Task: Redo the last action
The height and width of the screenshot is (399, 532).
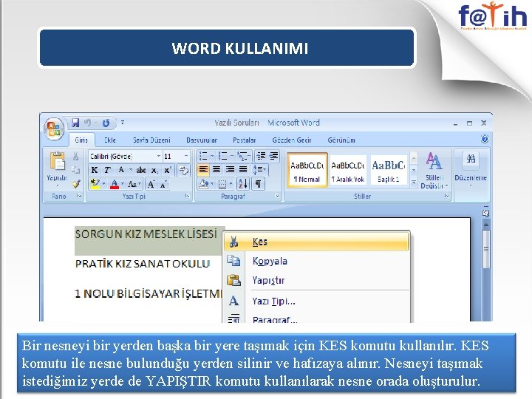Action: (106, 123)
